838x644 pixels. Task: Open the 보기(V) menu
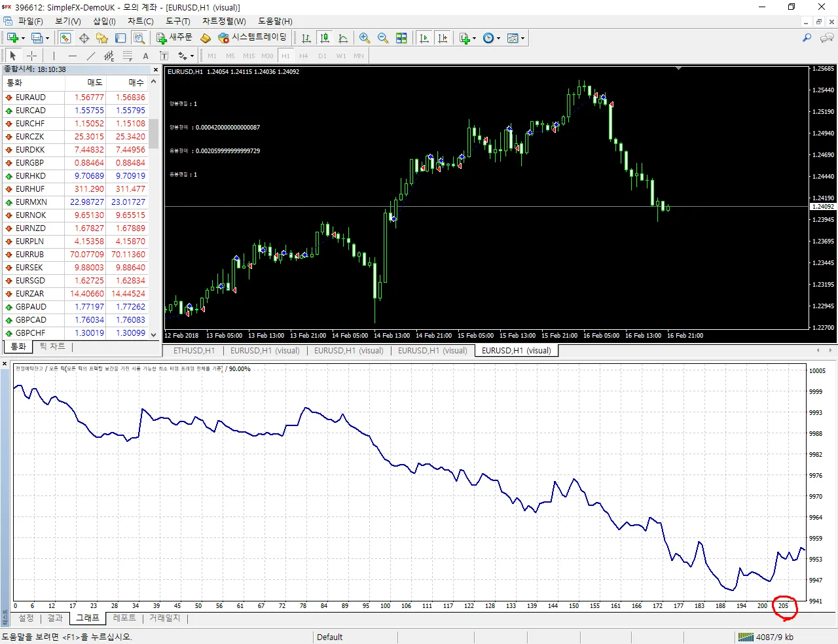coord(68,21)
